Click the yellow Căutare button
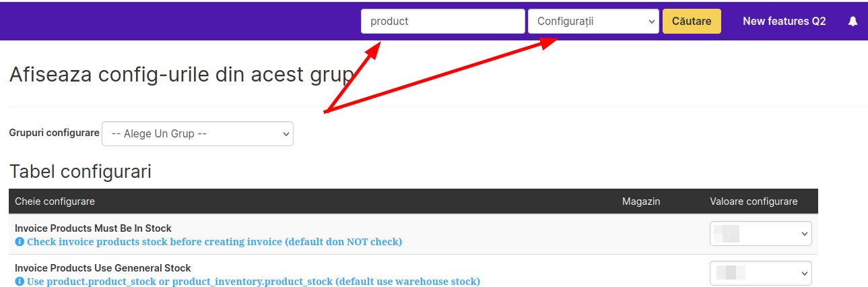The image size is (868, 287). [x=692, y=21]
